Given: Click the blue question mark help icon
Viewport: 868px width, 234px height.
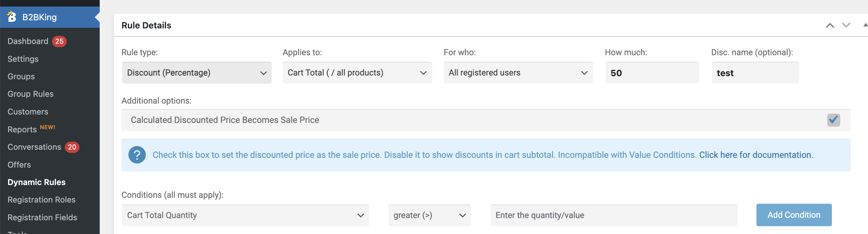Looking at the screenshot, I should click(x=137, y=155).
